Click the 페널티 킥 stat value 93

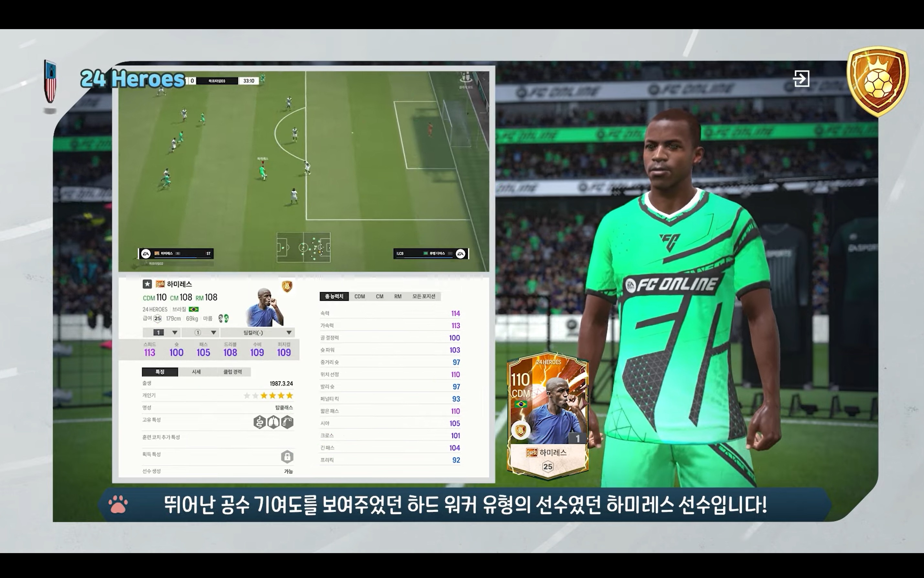pyautogui.click(x=456, y=399)
